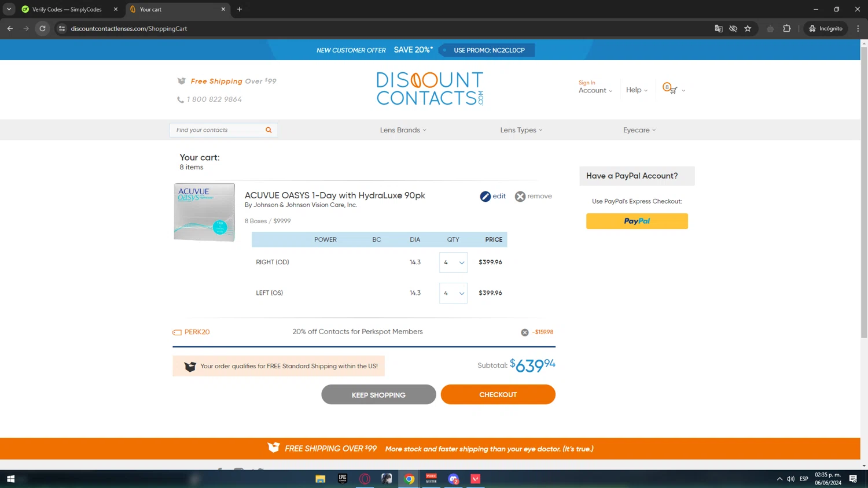The width and height of the screenshot is (868, 488).
Task: Remove the PERK20 promo code
Action: (524, 332)
